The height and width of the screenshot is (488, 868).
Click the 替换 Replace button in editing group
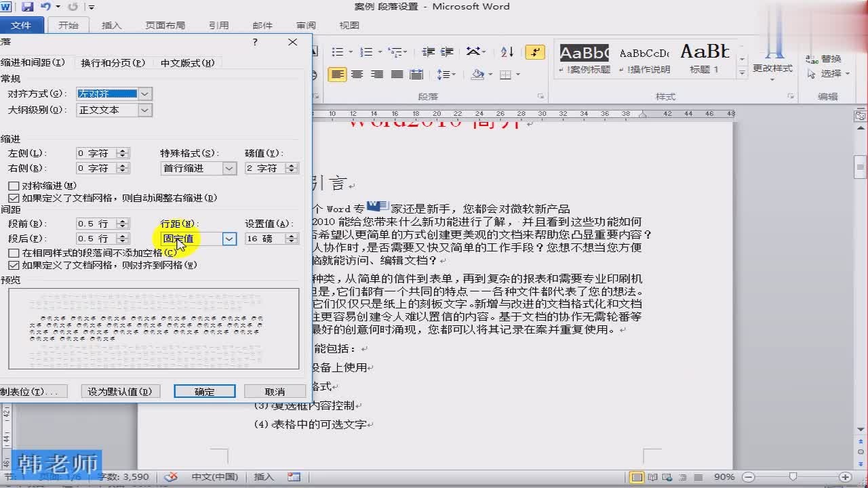tap(825, 59)
